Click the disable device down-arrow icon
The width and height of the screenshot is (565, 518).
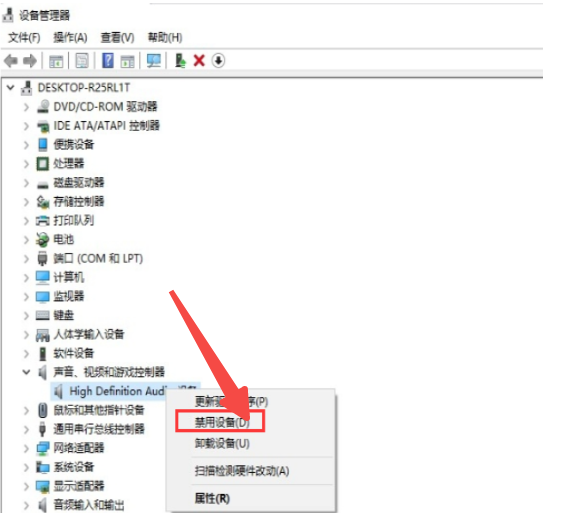click(218, 61)
